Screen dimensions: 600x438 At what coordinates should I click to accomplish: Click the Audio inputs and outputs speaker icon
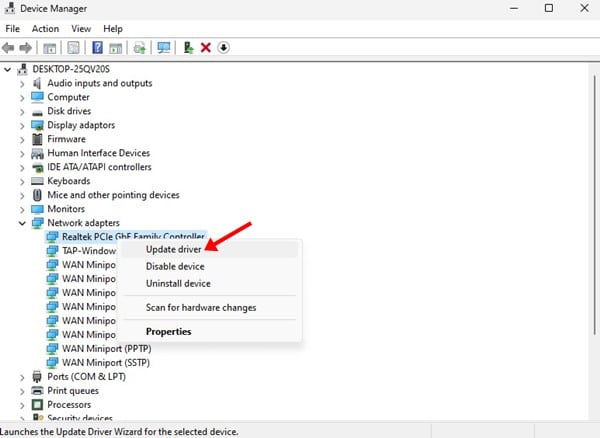[37, 83]
